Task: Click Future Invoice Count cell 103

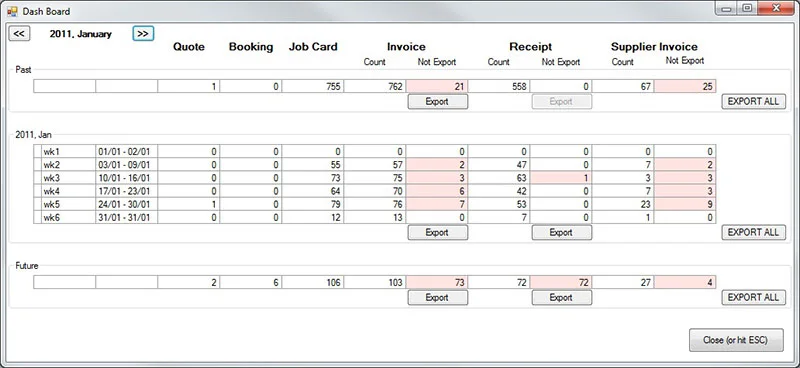Action: click(375, 282)
